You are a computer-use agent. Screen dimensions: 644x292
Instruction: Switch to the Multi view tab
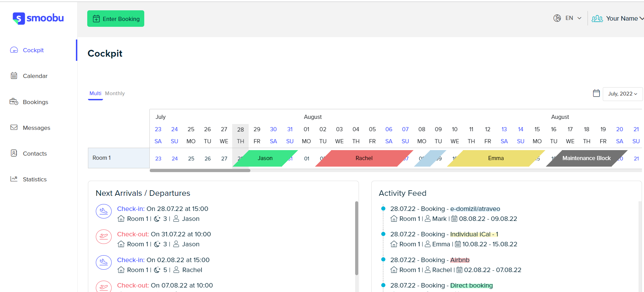pyautogui.click(x=95, y=93)
